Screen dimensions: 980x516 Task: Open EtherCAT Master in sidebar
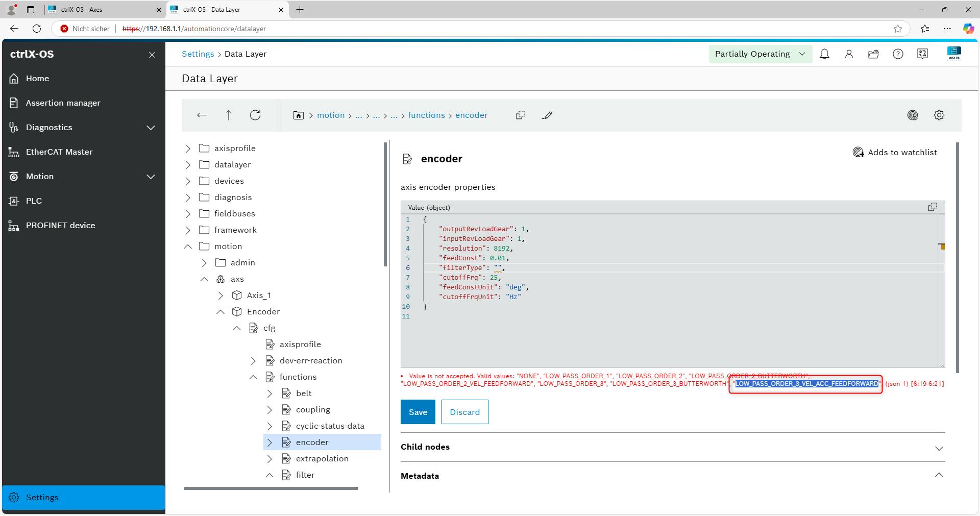click(x=59, y=152)
